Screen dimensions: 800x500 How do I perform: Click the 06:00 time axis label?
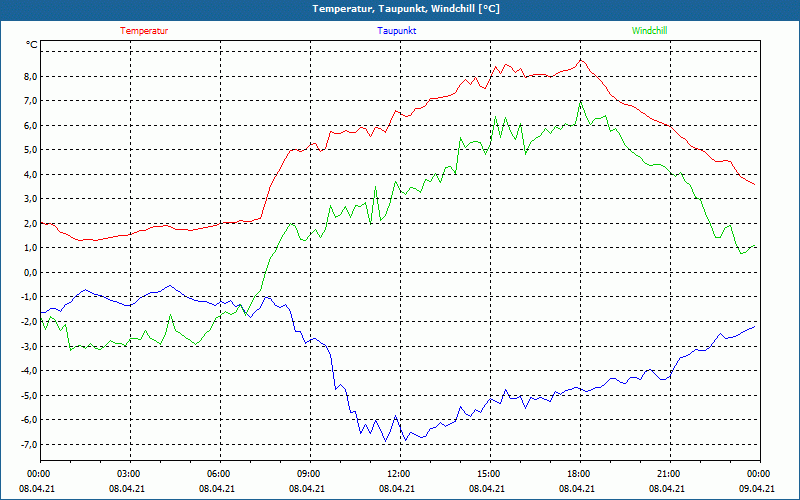[x=219, y=474]
